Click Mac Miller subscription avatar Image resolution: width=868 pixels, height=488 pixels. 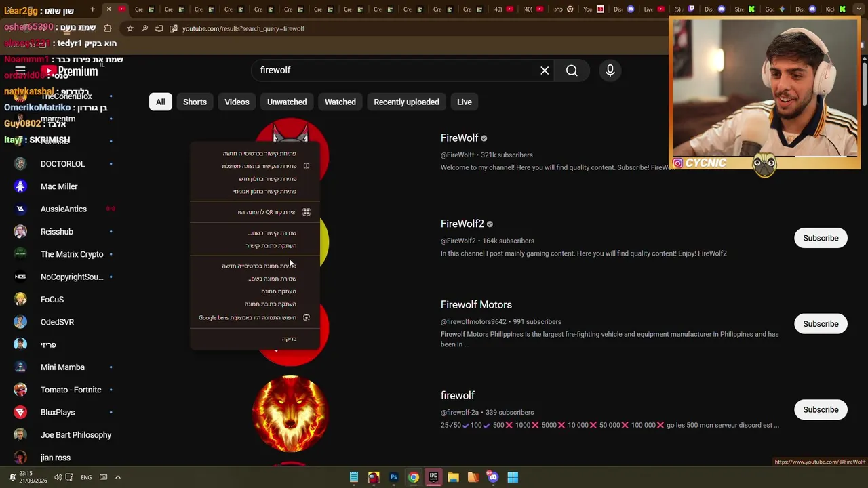point(20,186)
